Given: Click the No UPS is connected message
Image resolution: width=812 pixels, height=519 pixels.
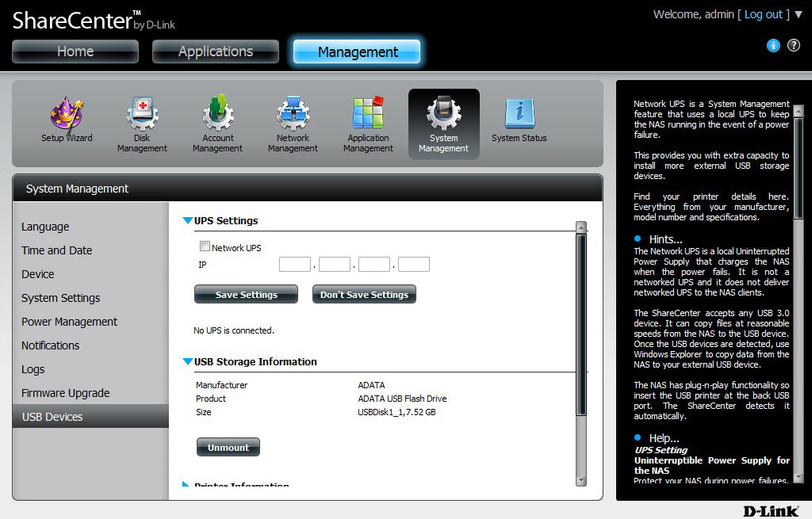Looking at the screenshot, I should pos(234,330).
